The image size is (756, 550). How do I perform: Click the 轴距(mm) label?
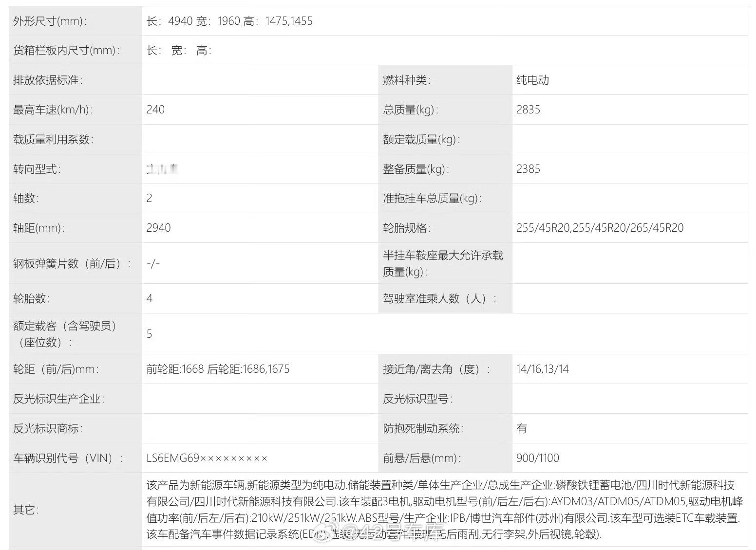(39, 228)
